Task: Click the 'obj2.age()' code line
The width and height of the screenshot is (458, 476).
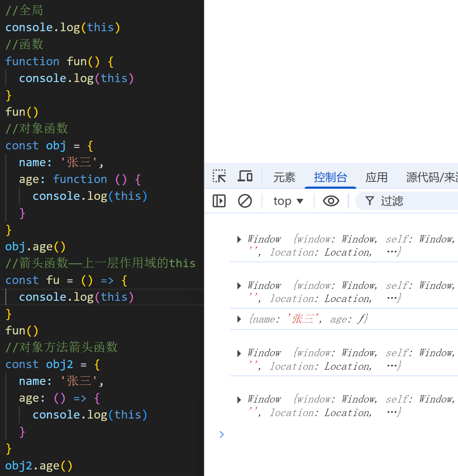Action: tap(39, 465)
